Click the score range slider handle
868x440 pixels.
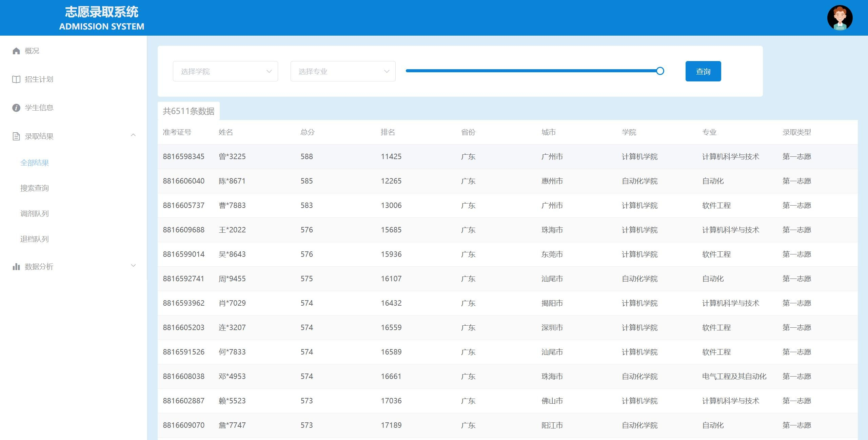[660, 71]
